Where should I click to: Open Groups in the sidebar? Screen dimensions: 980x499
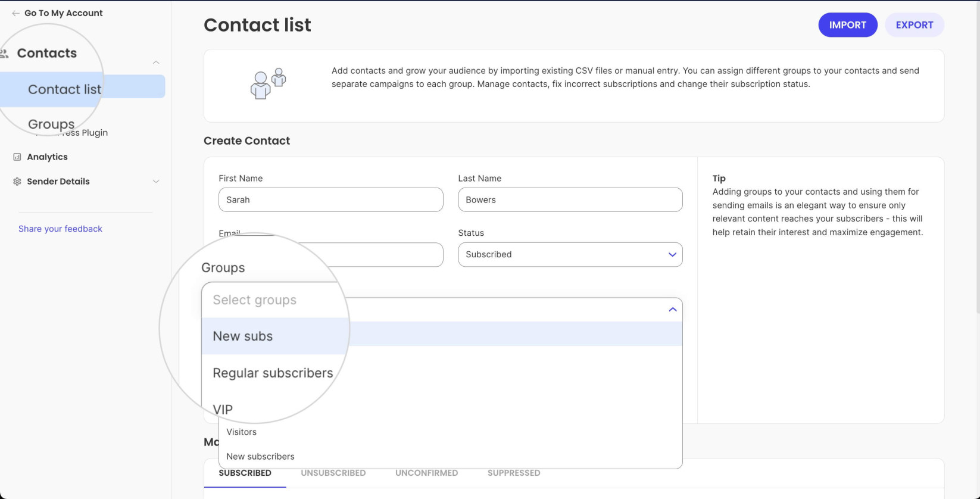click(x=51, y=124)
